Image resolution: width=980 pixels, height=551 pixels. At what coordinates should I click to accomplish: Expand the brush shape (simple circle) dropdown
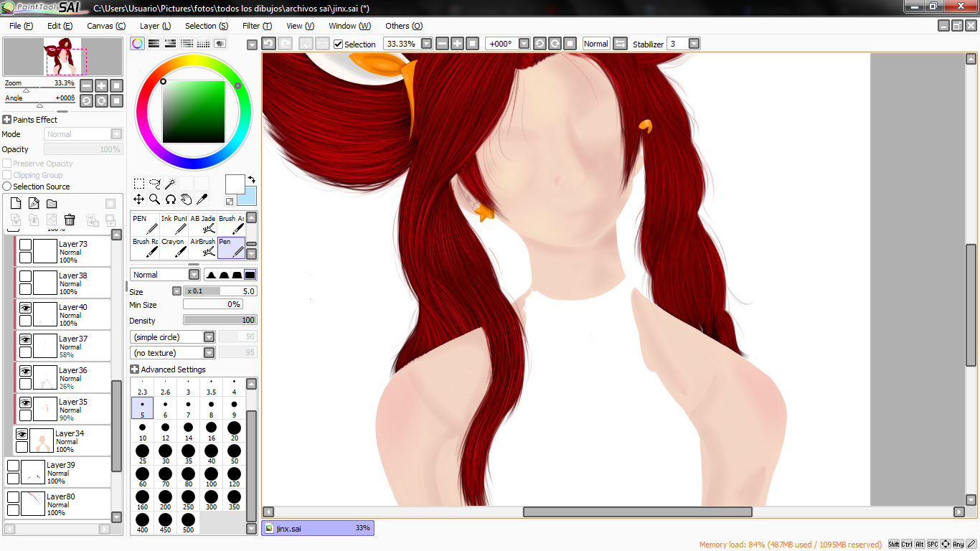point(209,337)
